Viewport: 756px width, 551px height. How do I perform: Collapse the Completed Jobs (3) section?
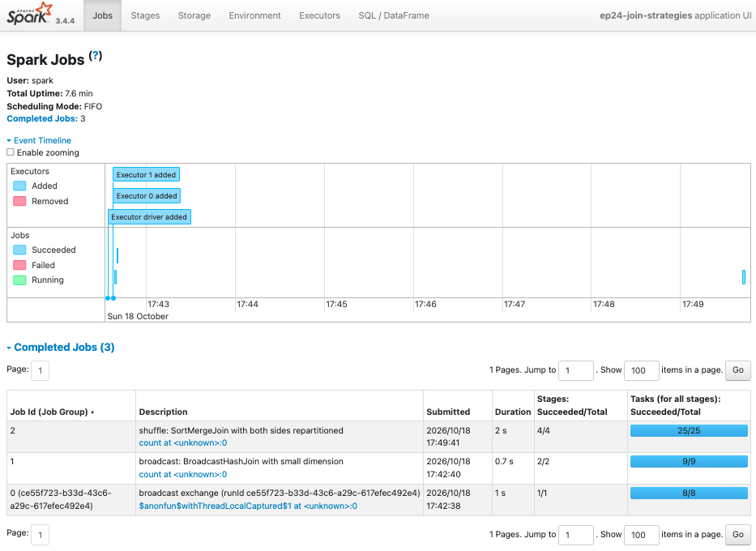point(61,347)
